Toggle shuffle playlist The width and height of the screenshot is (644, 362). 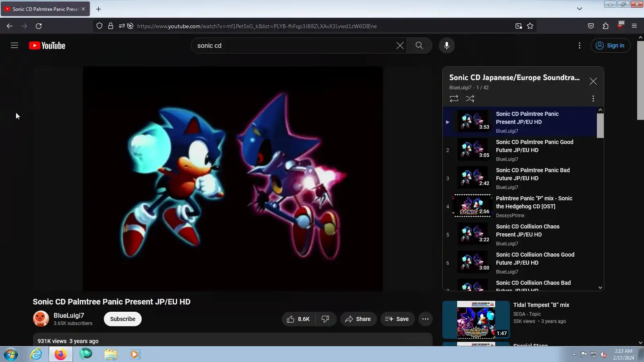click(470, 99)
